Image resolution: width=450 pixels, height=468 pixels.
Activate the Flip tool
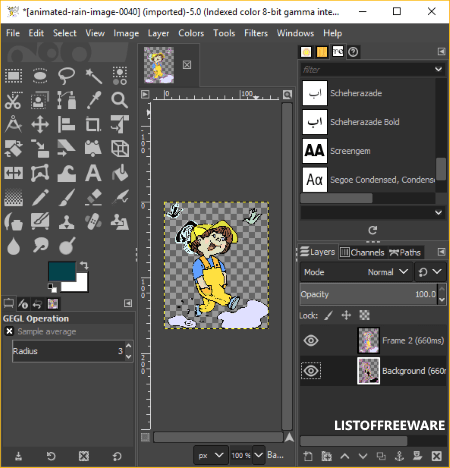[13, 173]
